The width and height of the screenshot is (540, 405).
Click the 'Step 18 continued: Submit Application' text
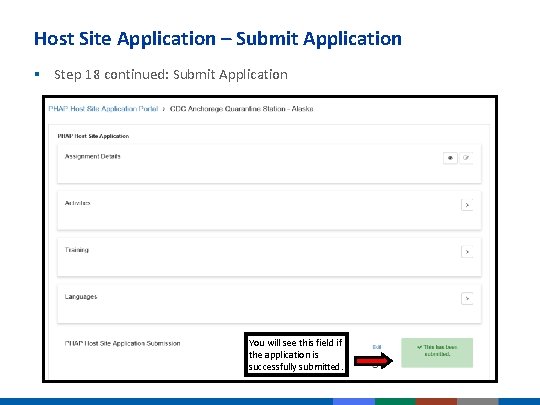point(171,75)
